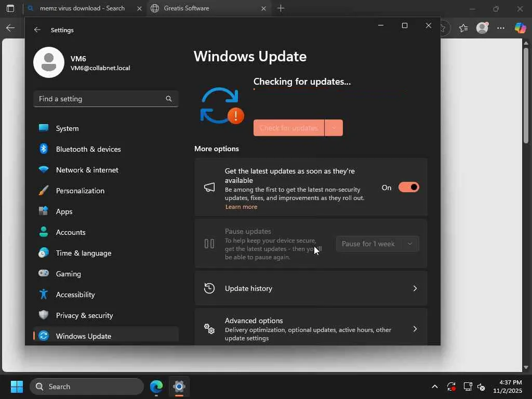Open the Personalization paintbrush icon
This screenshot has width=532, height=399.
coord(44,190)
